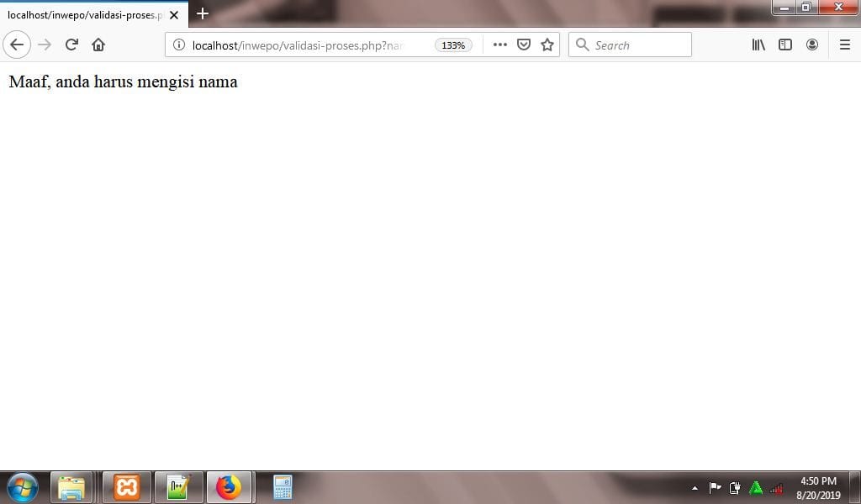Show site information icon in address bar
This screenshot has height=504, width=861.
(x=178, y=45)
